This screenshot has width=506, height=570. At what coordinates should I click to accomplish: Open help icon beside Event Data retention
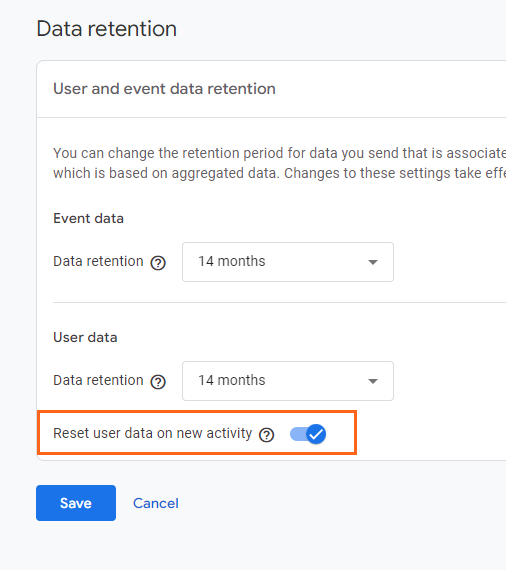click(158, 262)
